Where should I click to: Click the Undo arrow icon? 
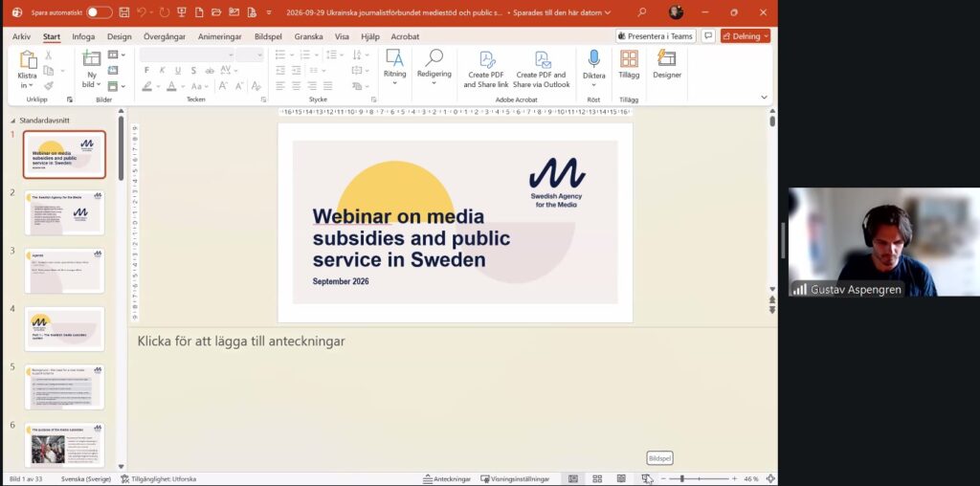tap(142, 12)
